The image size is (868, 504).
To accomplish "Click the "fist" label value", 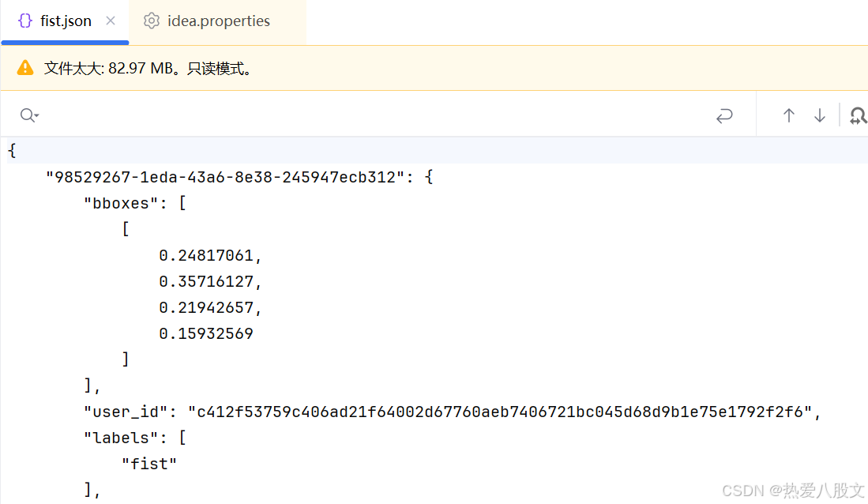I will coord(149,463).
